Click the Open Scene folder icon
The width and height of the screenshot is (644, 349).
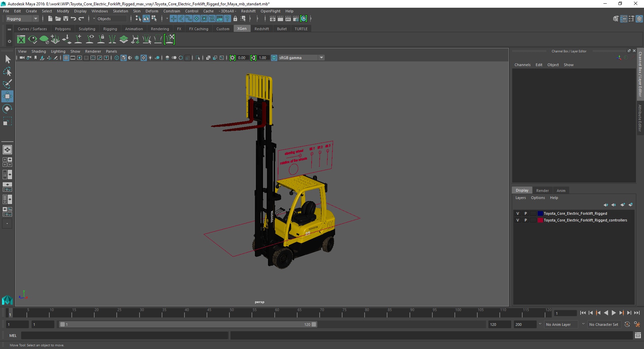coord(58,19)
